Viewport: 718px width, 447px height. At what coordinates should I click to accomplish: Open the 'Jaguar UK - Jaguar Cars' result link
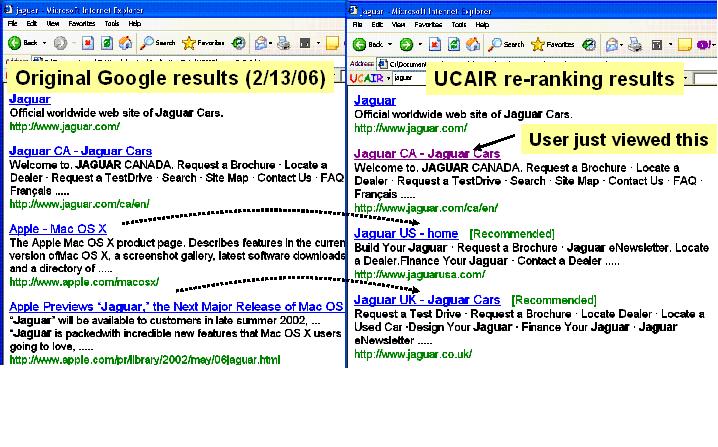coord(427,300)
